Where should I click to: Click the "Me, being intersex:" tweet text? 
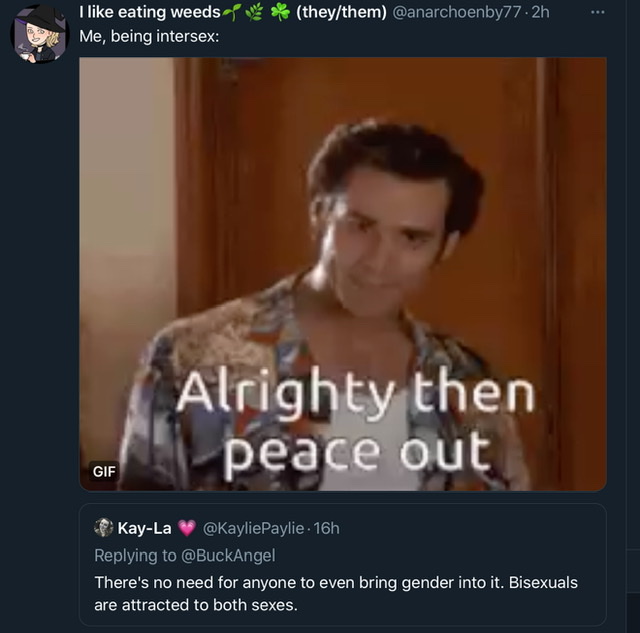coord(149,37)
